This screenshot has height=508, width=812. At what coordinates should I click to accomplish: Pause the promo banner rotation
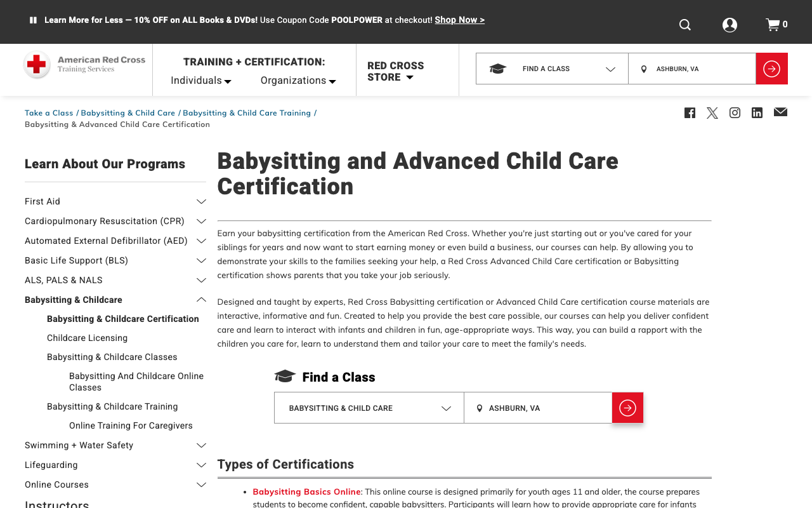click(33, 20)
